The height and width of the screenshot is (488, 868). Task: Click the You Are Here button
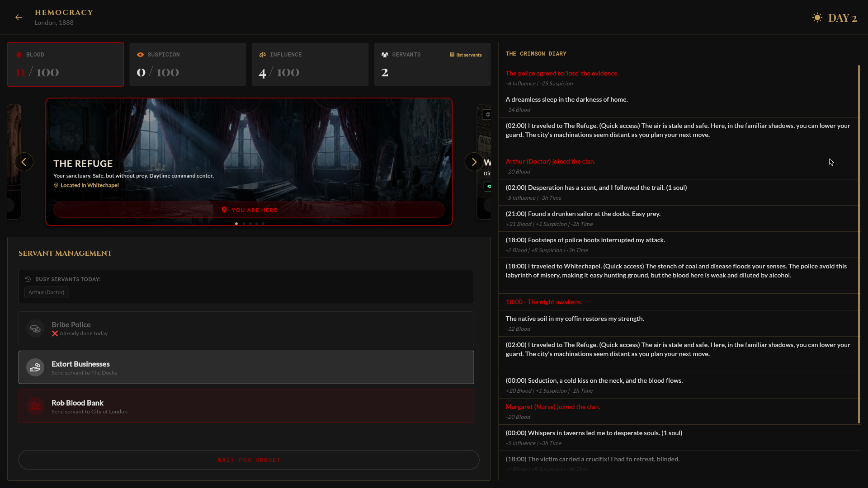[249, 210]
